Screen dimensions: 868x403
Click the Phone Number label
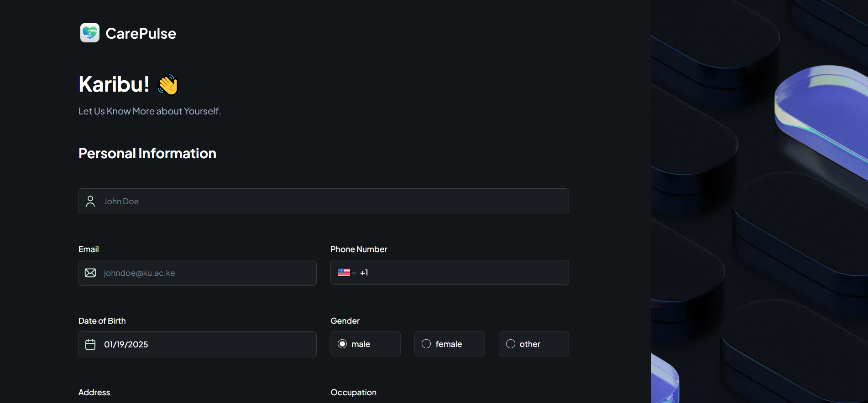tap(359, 249)
